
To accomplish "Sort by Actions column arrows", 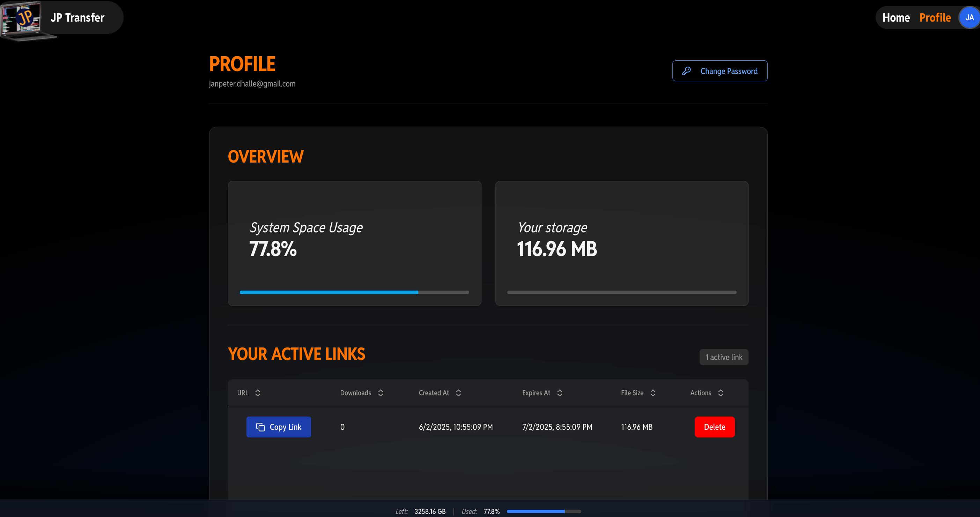I will (721, 393).
